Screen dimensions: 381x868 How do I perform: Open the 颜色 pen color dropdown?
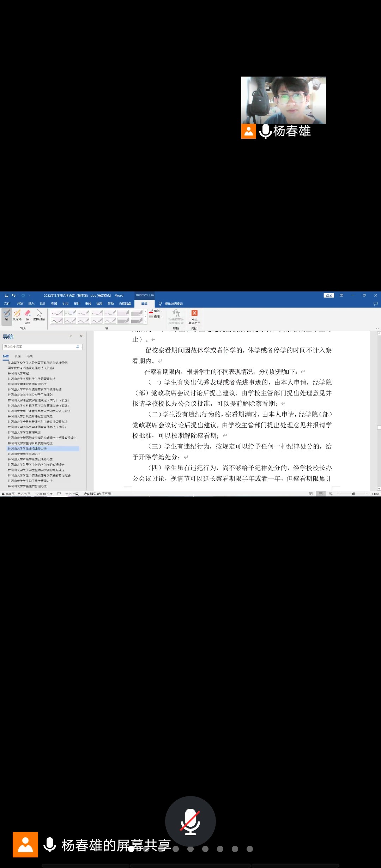coord(156,311)
